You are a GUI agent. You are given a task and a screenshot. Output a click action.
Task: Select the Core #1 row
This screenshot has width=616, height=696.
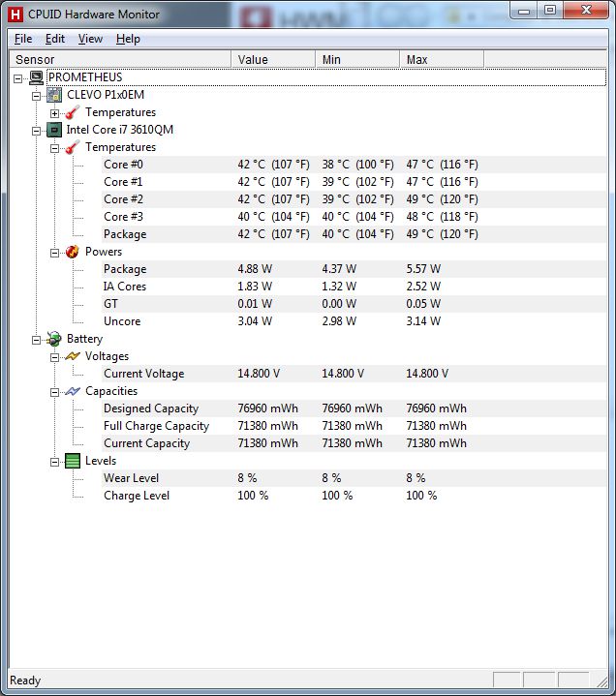[354, 182]
